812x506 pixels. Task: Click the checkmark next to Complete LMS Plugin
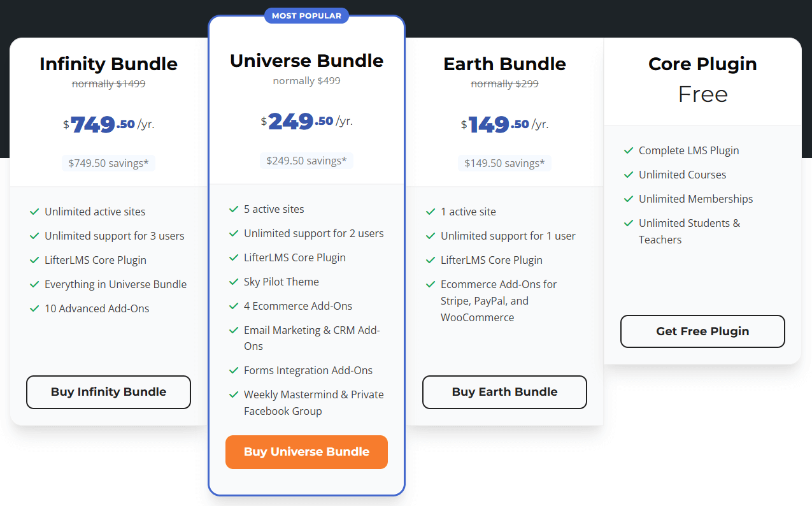pos(629,150)
